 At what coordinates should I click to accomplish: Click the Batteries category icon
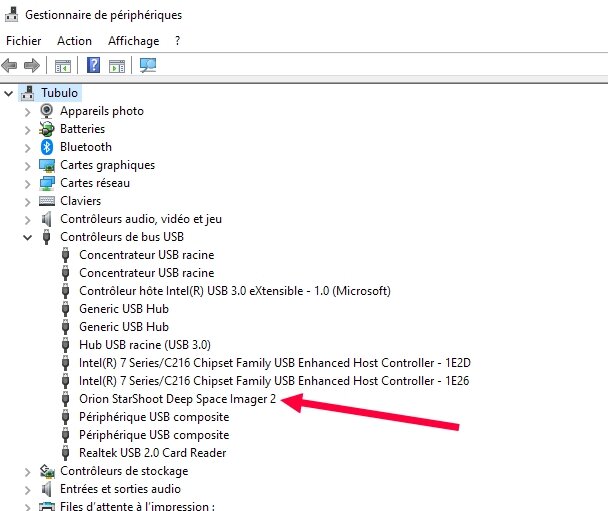(x=47, y=129)
